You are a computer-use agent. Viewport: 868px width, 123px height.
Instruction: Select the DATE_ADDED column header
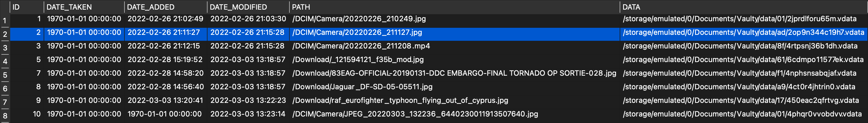pyautogui.click(x=165, y=7)
